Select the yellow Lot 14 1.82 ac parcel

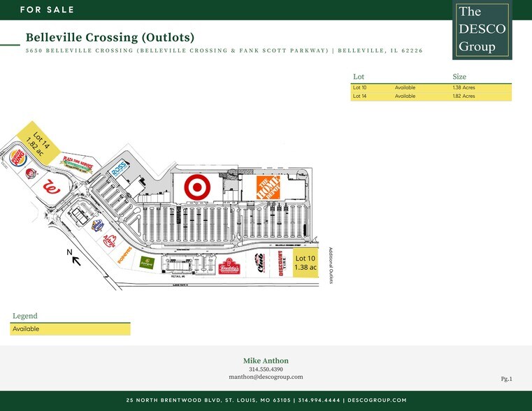[x=38, y=143]
